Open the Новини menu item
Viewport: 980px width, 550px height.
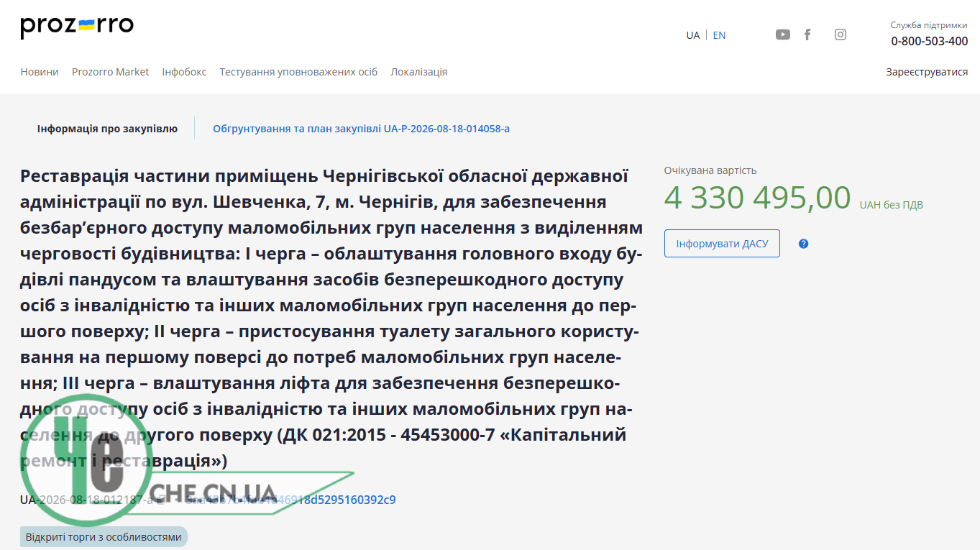pos(40,72)
